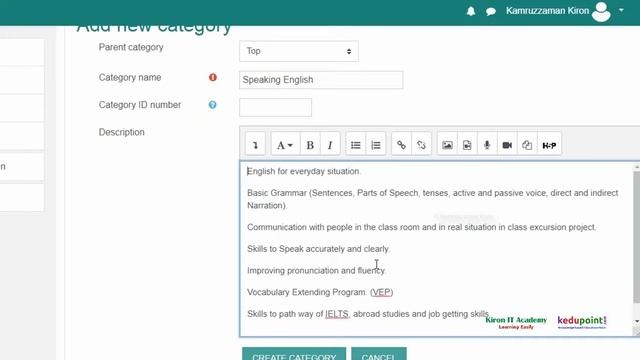This screenshot has height=360, width=640.
Task: Click the line 'Skills to Speak accurately and clearly.'
Action: coord(318,249)
